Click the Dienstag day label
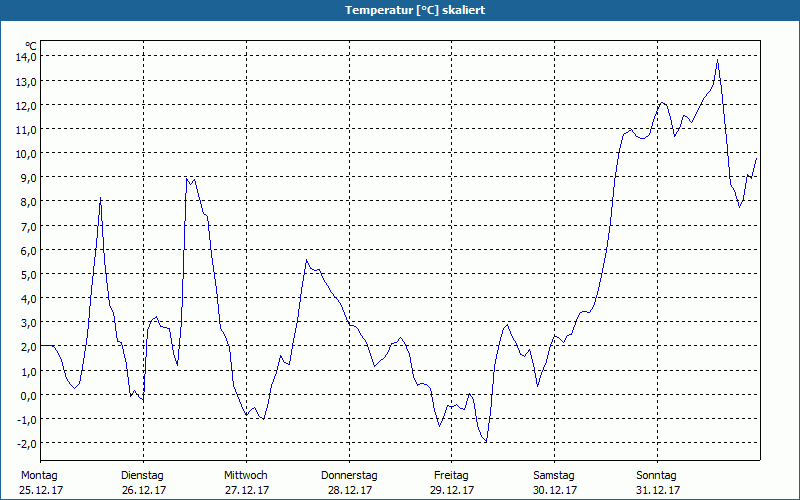The image size is (800, 500). [142, 476]
